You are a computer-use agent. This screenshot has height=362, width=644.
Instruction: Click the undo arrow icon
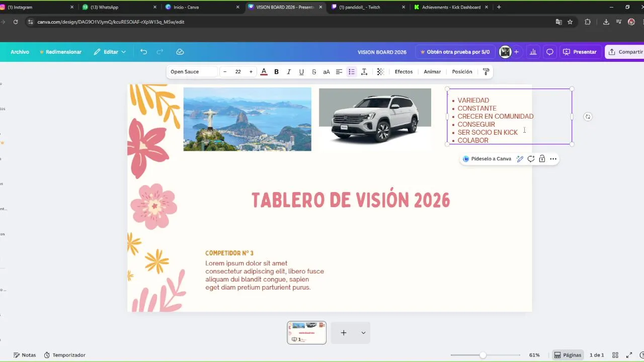point(143,52)
